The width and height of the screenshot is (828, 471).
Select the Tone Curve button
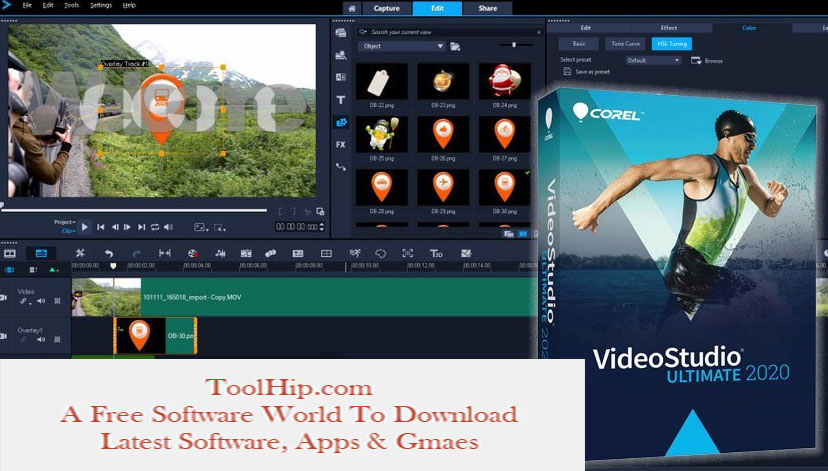625,44
